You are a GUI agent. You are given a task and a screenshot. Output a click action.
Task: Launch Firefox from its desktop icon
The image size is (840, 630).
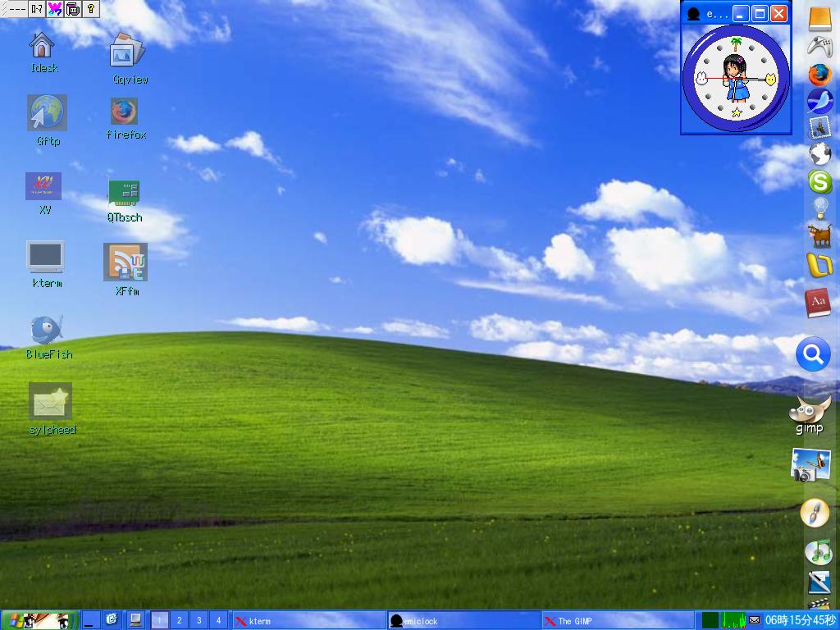click(125, 111)
